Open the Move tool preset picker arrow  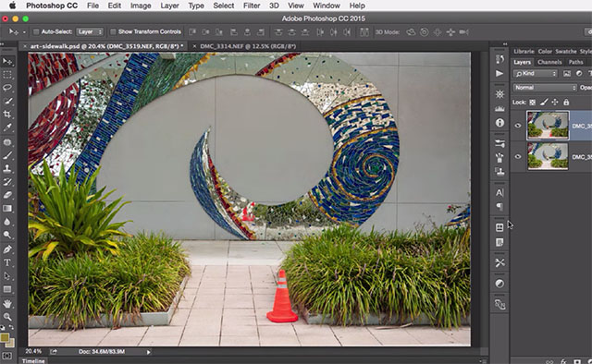coord(24,32)
